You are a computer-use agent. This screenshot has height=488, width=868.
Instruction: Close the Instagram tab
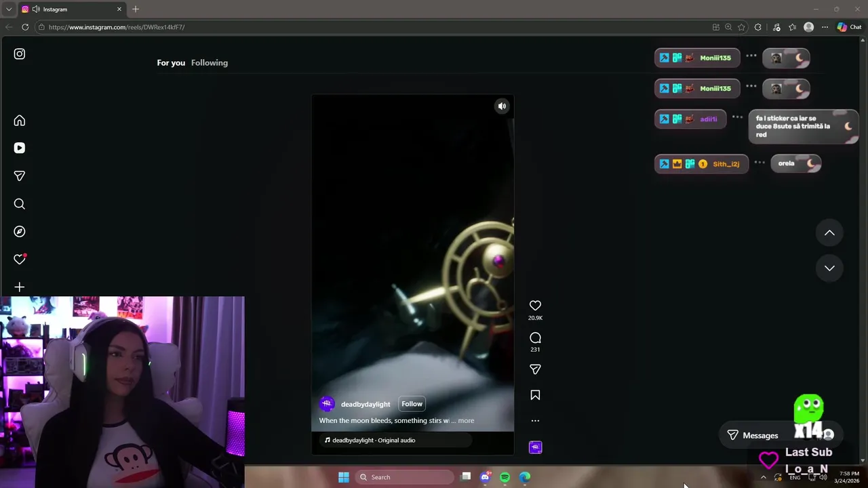coord(119,9)
